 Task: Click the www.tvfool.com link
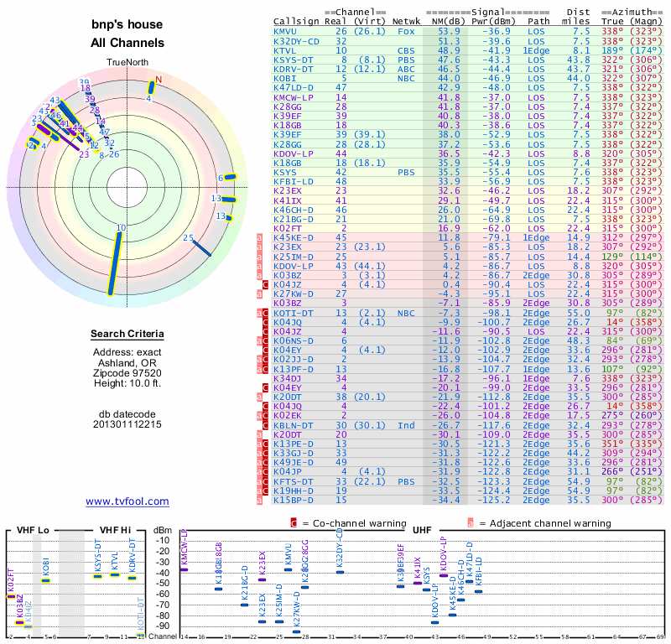[x=127, y=501]
